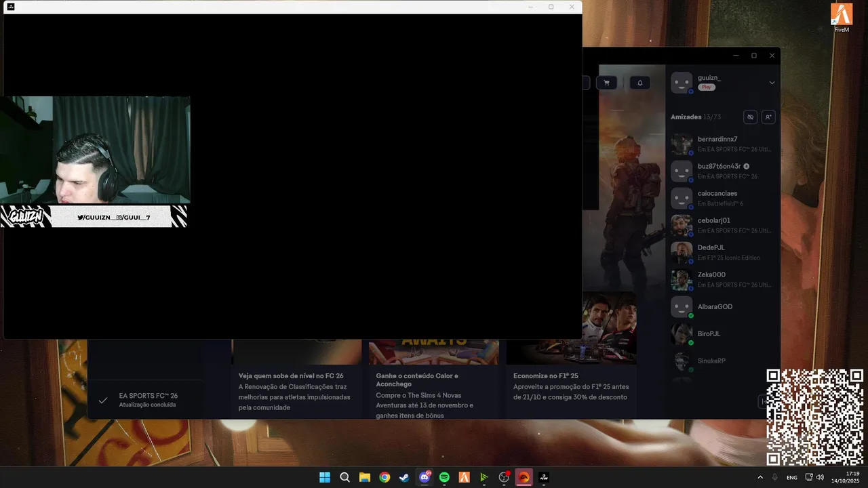The width and height of the screenshot is (868, 488).
Task: Open the clock showing 17:19 14/10/2025
Action: [846, 477]
